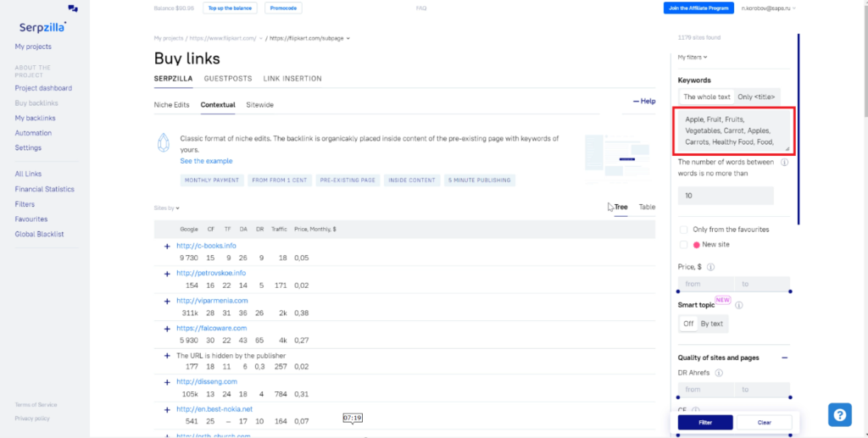This screenshot has width=868, height=438.
Task: Set Smart topic to By text
Action: click(x=712, y=324)
